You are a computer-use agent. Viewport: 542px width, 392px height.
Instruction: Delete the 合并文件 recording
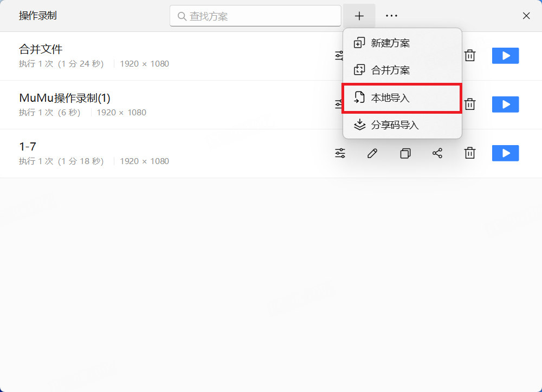click(470, 55)
